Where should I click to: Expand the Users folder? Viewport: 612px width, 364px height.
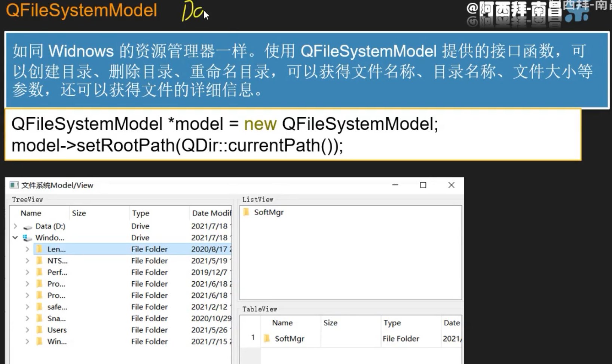[27, 330]
